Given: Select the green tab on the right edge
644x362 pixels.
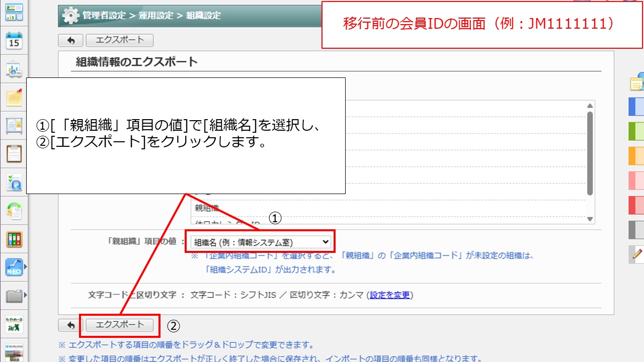Looking at the screenshot, I should point(636,131).
